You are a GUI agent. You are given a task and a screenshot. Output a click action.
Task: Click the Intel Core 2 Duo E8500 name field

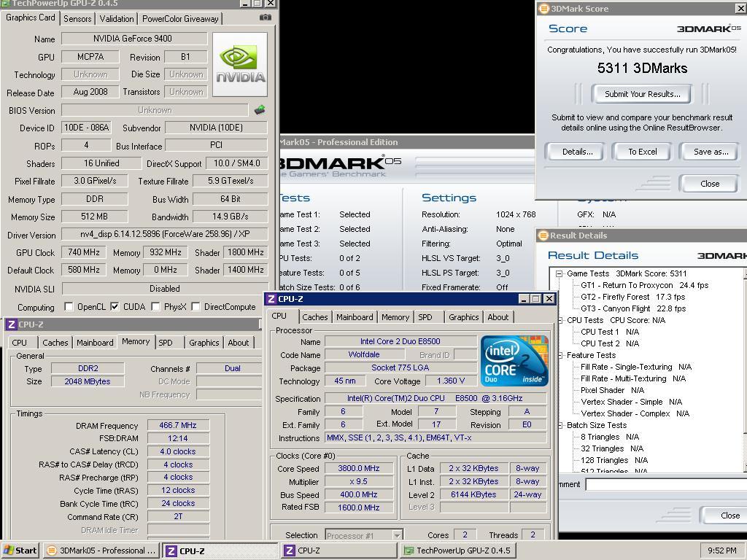point(400,341)
